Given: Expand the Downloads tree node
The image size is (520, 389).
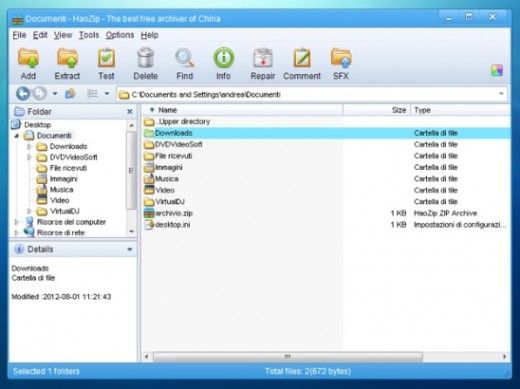Looking at the screenshot, I should pos(29,146).
